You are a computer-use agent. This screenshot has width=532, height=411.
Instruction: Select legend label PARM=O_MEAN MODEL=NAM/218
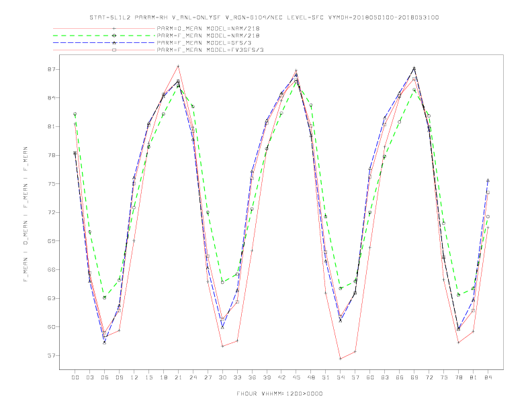(208, 28)
